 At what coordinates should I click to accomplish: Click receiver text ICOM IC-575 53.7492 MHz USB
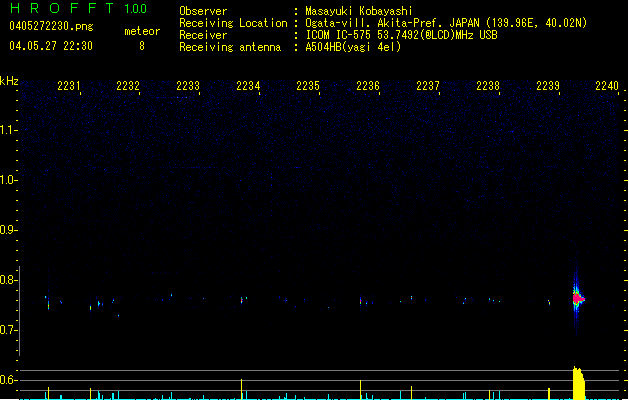(402, 35)
